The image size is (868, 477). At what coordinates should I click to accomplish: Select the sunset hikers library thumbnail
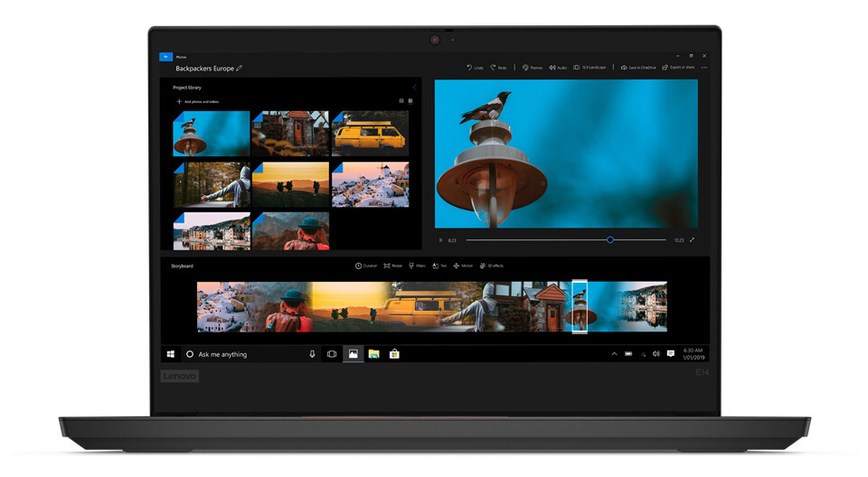(290, 185)
